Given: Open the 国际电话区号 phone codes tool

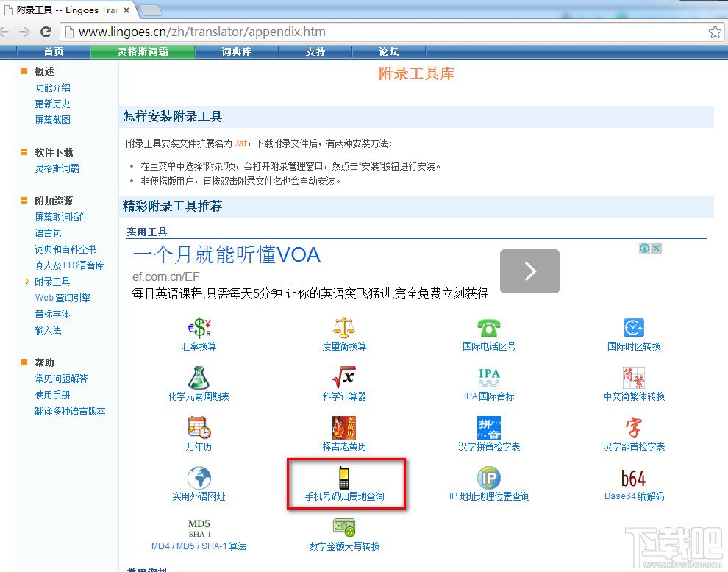Looking at the screenshot, I should click(x=488, y=335).
